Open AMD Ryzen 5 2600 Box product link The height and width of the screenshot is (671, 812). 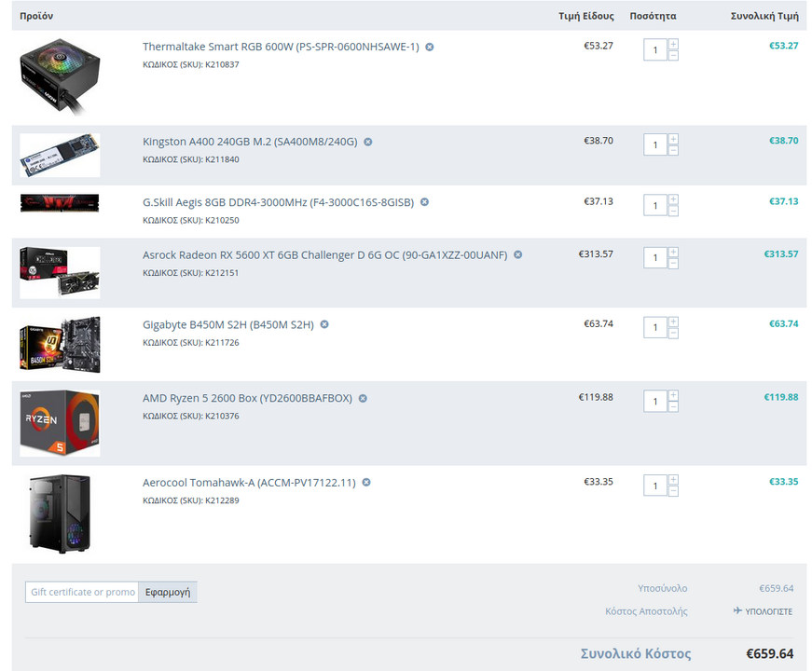click(x=247, y=398)
